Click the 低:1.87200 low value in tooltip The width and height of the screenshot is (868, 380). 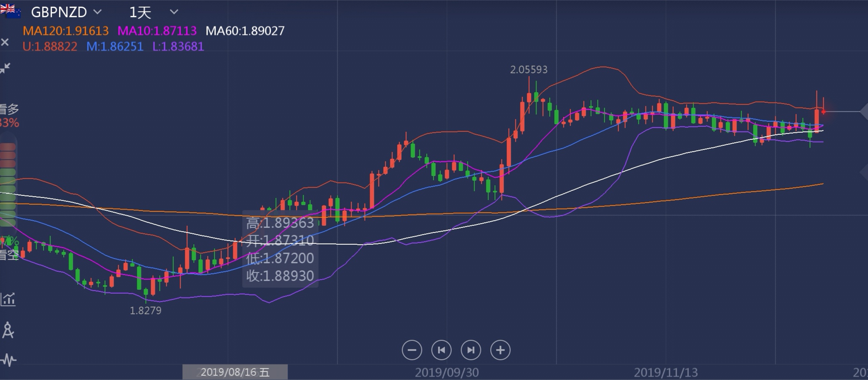point(280,258)
